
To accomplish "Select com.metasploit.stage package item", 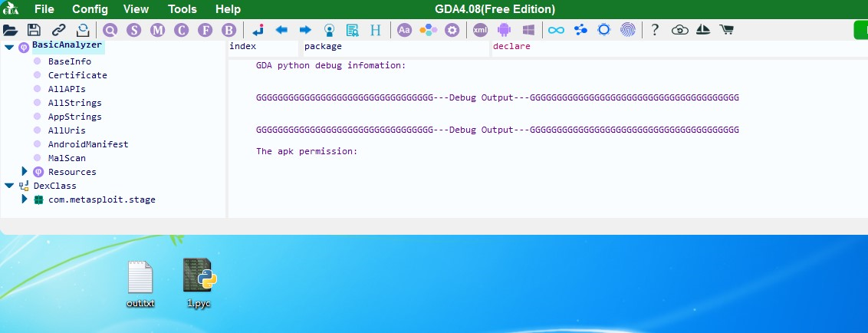I will (102, 199).
